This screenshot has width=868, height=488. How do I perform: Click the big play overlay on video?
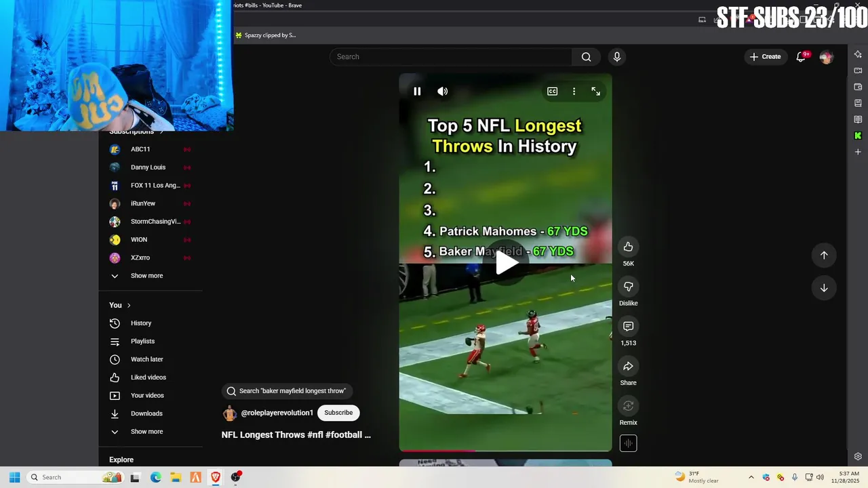[x=506, y=263]
